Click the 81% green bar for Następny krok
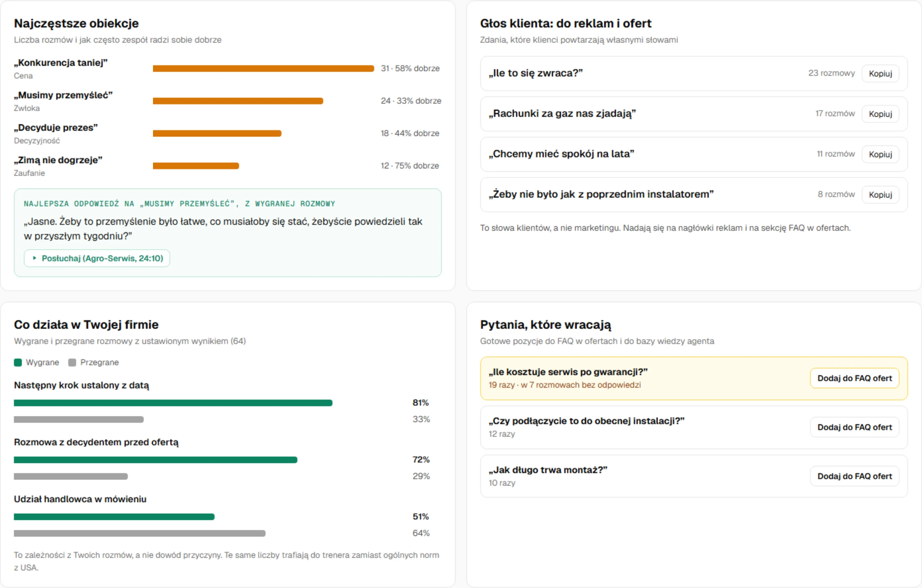 (x=173, y=403)
